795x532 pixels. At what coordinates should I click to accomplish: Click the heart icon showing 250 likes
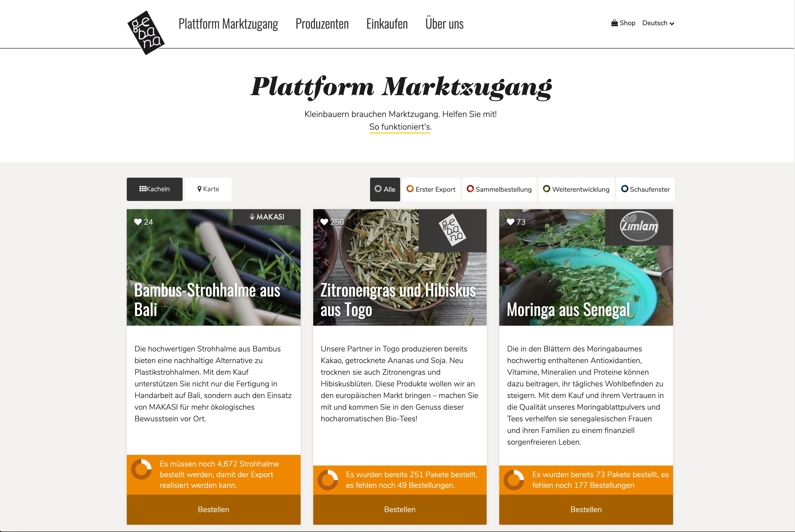pos(324,222)
